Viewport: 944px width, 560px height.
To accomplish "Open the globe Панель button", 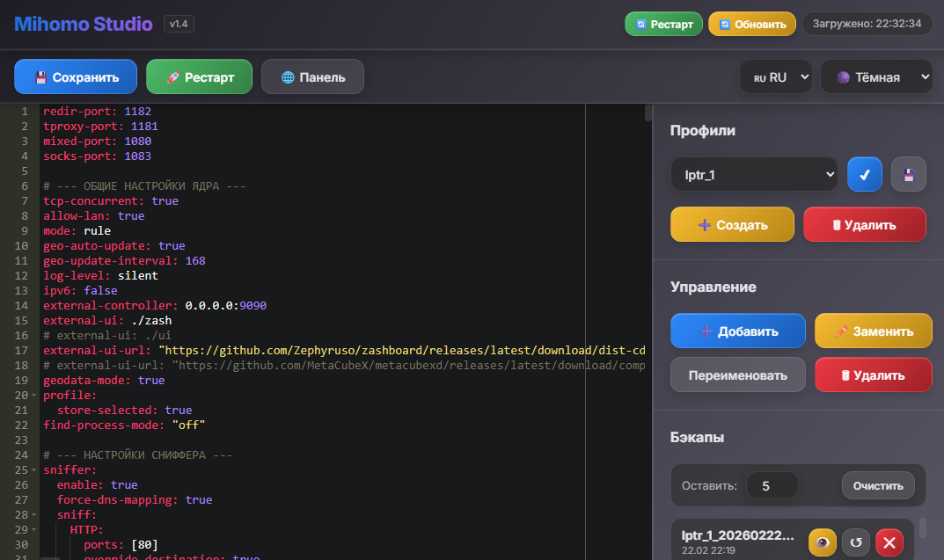I will coord(312,76).
